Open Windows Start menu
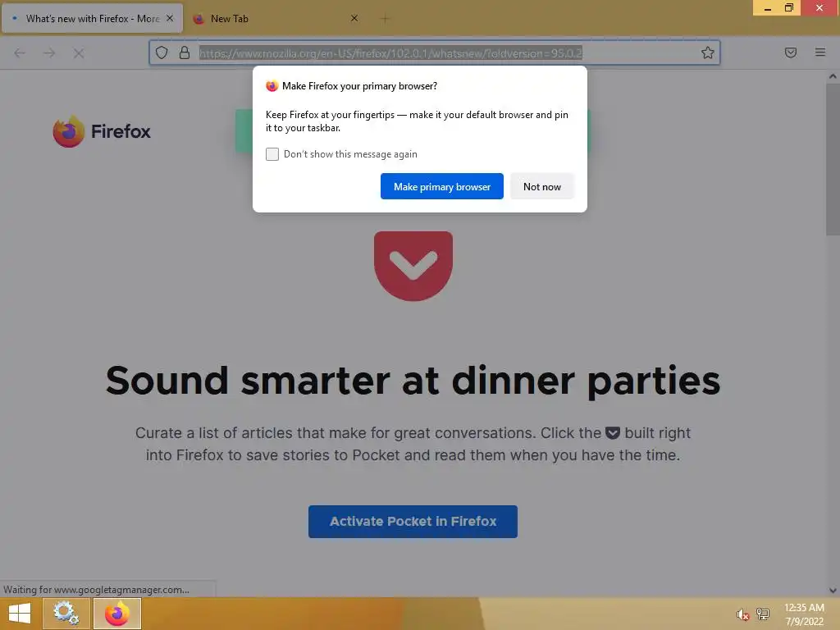Screen dimensions: 840x630 [x=20, y=614]
